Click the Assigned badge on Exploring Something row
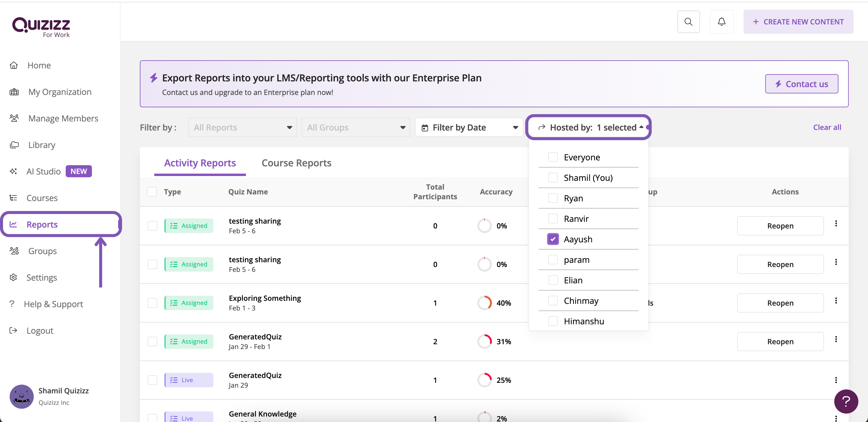The height and width of the screenshot is (422, 868). tap(189, 303)
